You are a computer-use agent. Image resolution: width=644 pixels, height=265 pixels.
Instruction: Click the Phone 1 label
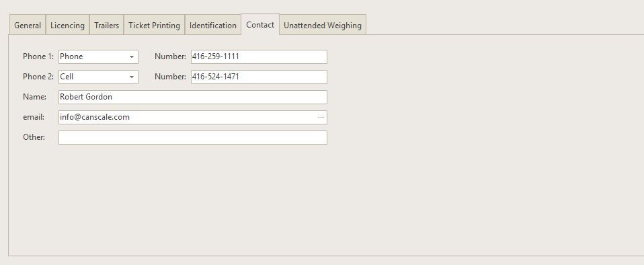point(38,56)
